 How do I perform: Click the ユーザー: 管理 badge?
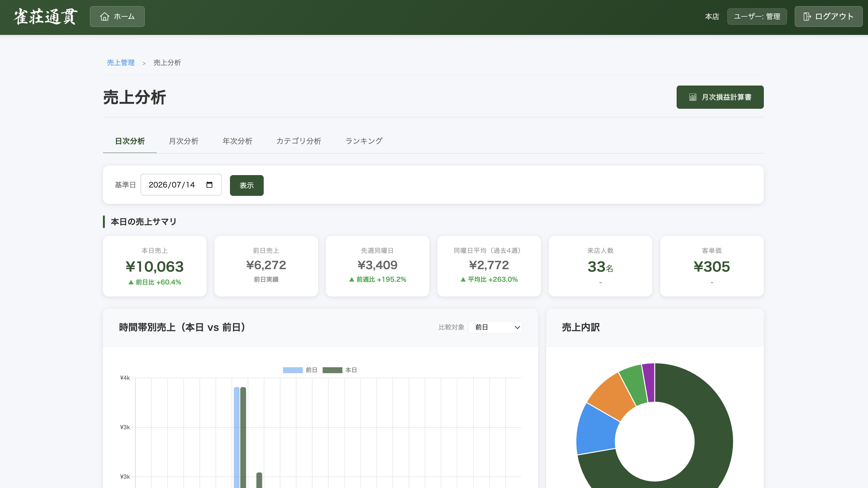[x=757, y=16]
